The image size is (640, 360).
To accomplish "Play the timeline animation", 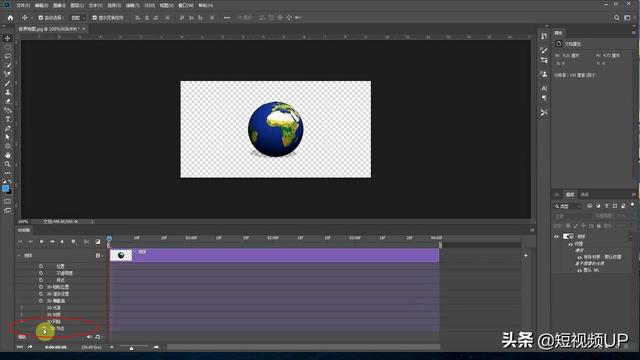I will [x=42, y=242].
